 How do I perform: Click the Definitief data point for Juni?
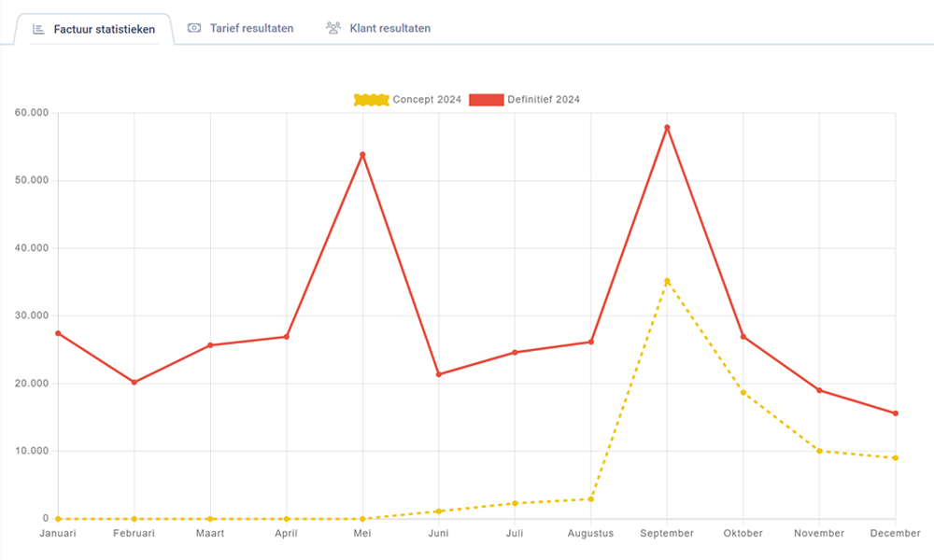439,374
